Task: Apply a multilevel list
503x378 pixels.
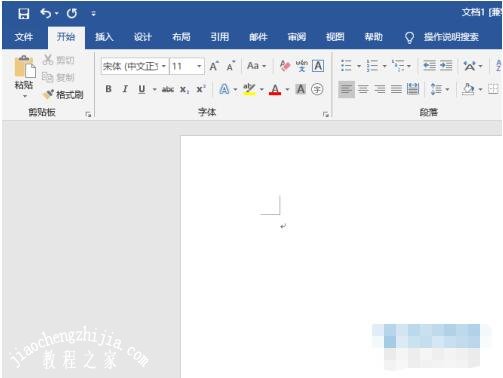Action: [398, 66]
